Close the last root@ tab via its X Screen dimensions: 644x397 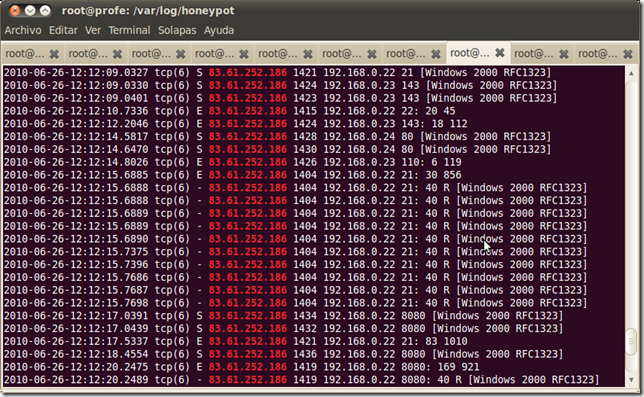tap(628, 54)
